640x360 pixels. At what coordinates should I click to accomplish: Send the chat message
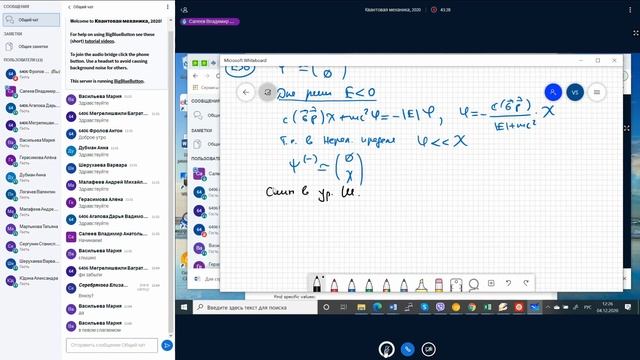click(167, 345)
